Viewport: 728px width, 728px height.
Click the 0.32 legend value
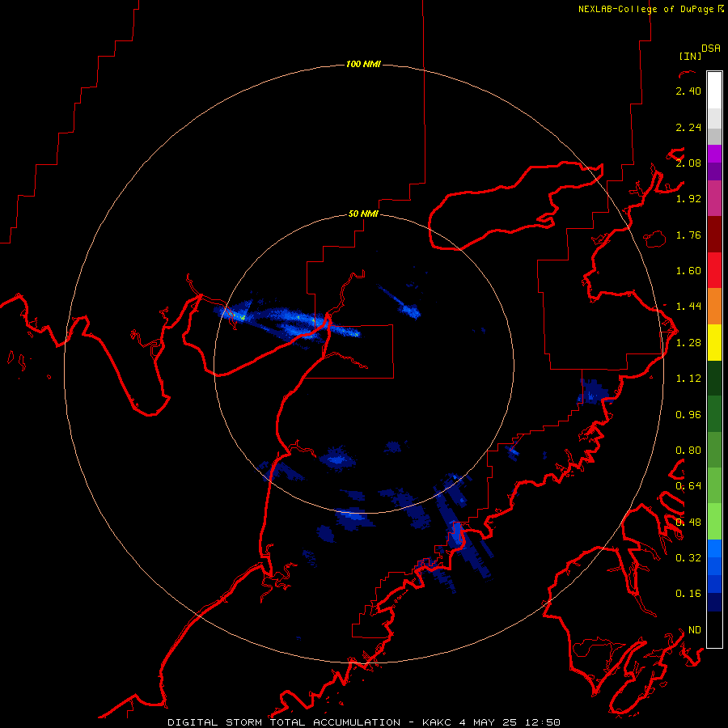(x=688, y=557)
